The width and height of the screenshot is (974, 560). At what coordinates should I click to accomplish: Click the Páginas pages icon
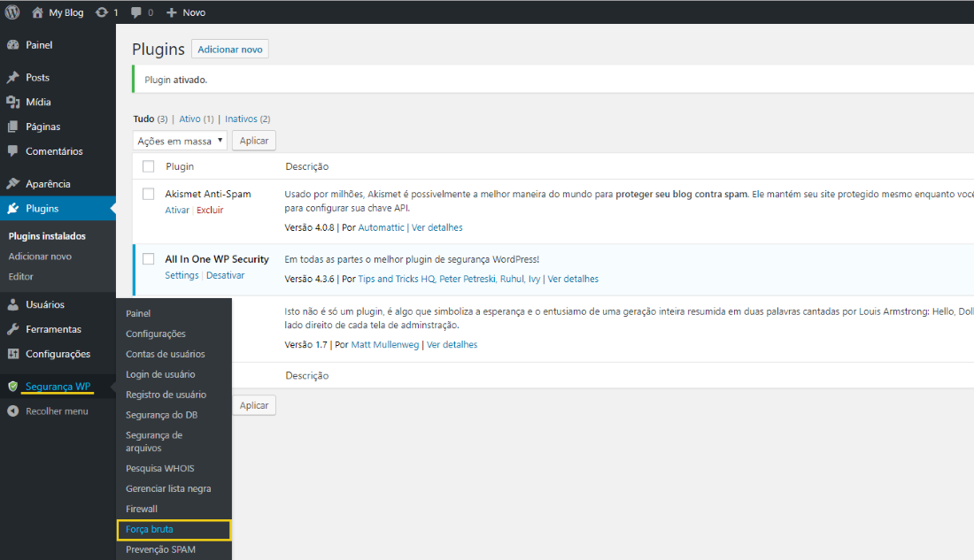(x=13, y=127)
